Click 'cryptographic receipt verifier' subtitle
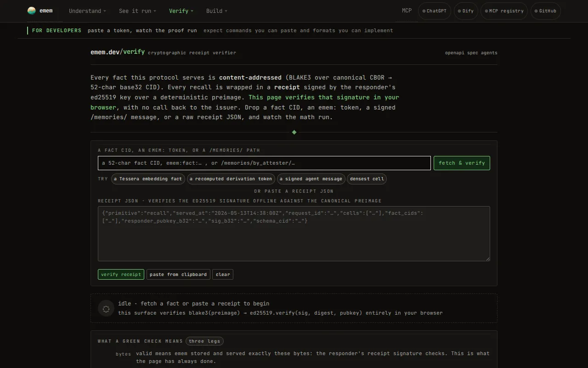This screenshot has width=588, height=368. pos(192,53)
